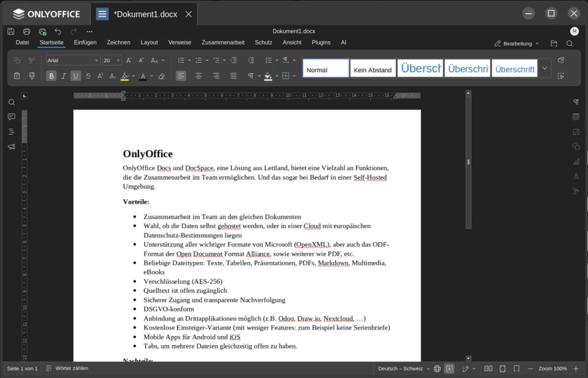The width and height of the screenshot is (588, 378).
Task: Open shape settings in right sidebar
Action: (576, 146)
